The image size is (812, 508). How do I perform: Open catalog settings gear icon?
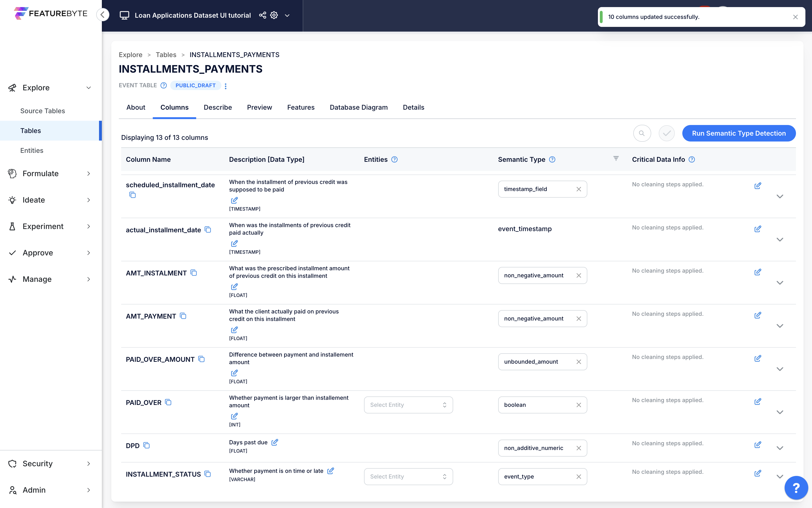tap(274, 15)
